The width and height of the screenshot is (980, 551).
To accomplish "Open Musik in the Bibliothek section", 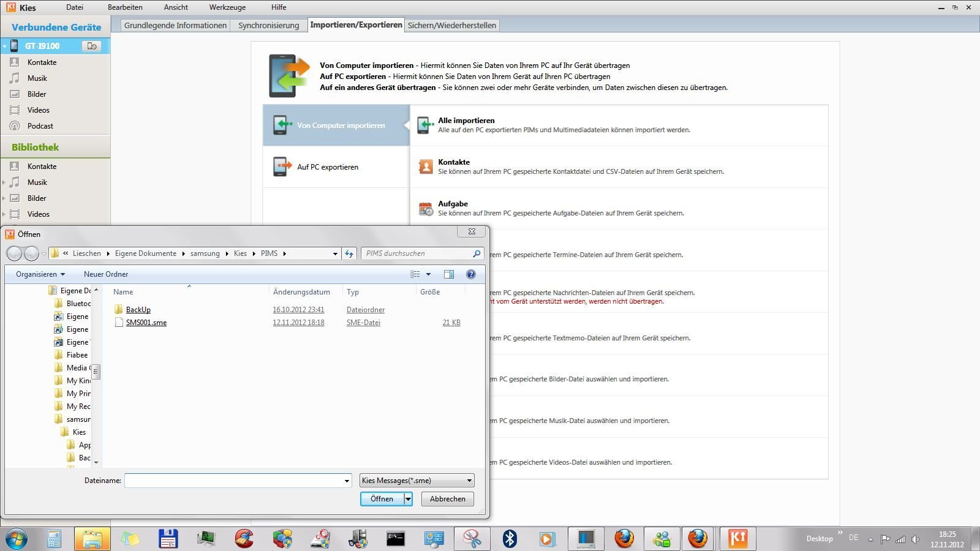I will tap(37, 182).
